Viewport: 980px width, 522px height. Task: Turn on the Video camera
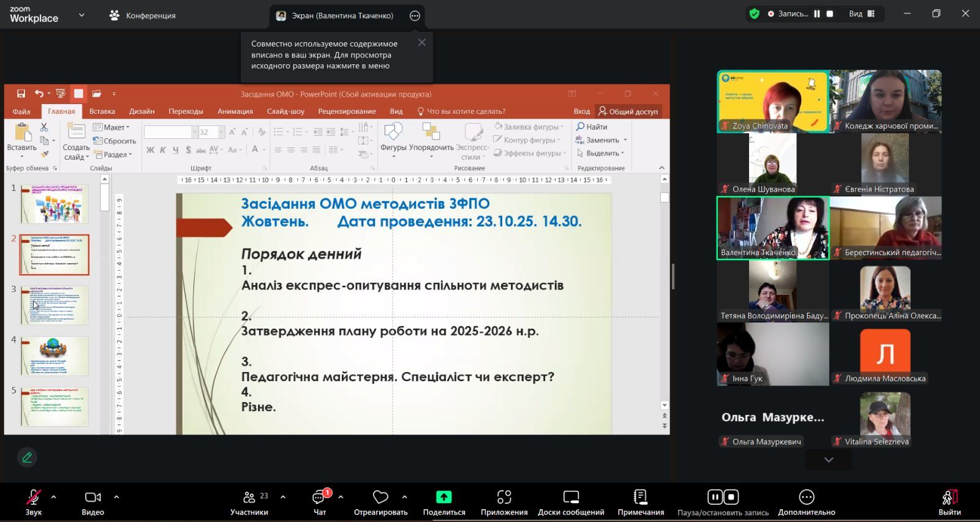pos(92,498)
